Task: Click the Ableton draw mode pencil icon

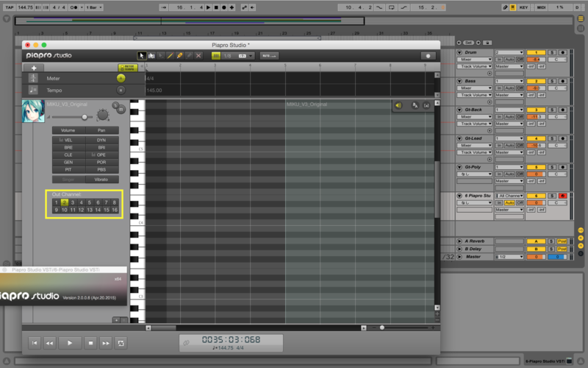Action: 505,7
